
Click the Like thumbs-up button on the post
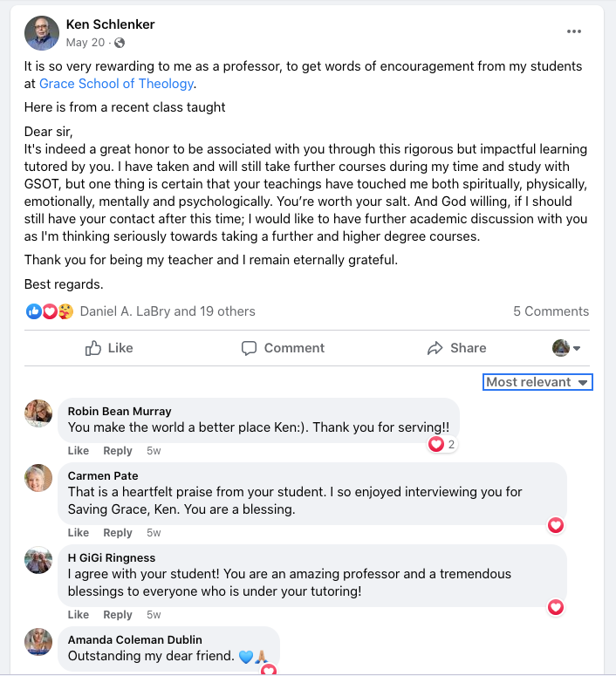pos(109,348)
